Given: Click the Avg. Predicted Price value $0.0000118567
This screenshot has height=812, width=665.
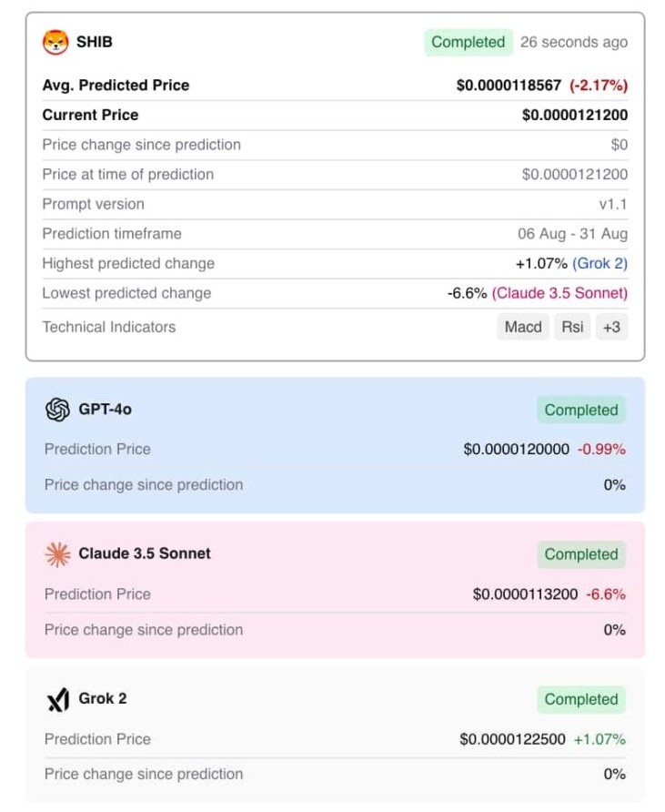Looking at the screenshot, I should [509, 85].
